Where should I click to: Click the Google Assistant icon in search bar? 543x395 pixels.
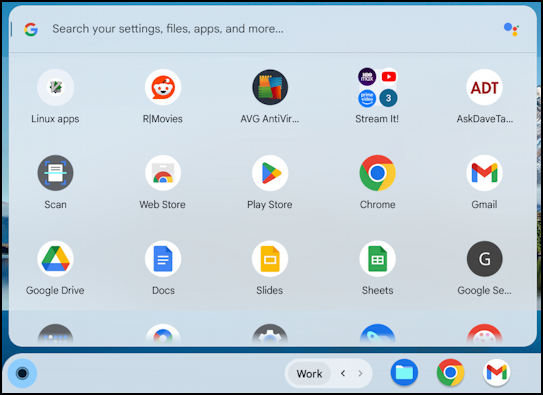pos(511,29)
